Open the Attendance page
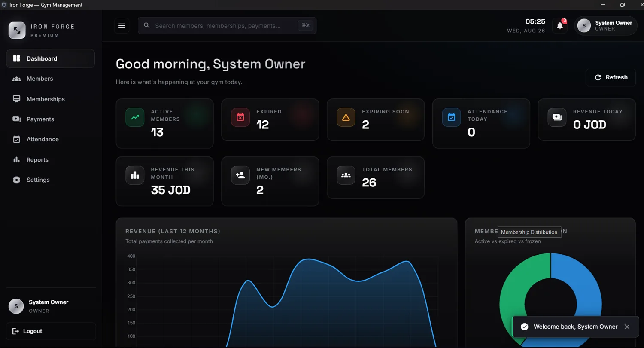This screenshot has width=644, height=348. (51, 140)
